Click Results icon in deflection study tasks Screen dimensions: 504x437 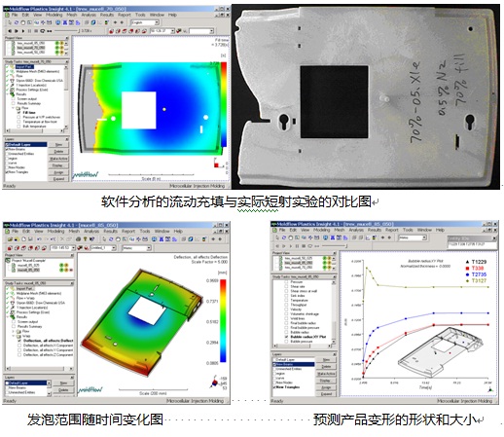(x=13, y=316)
